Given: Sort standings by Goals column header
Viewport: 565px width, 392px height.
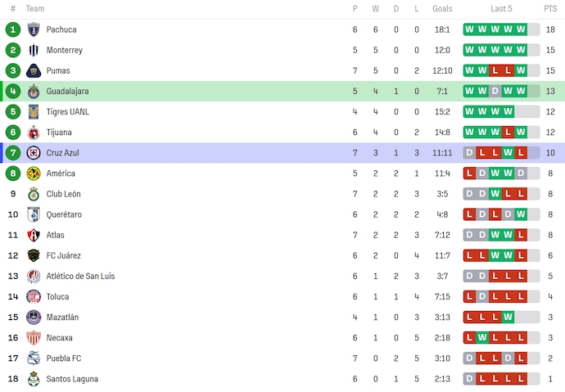Looking at the screenshot, I should click(442, 8).
